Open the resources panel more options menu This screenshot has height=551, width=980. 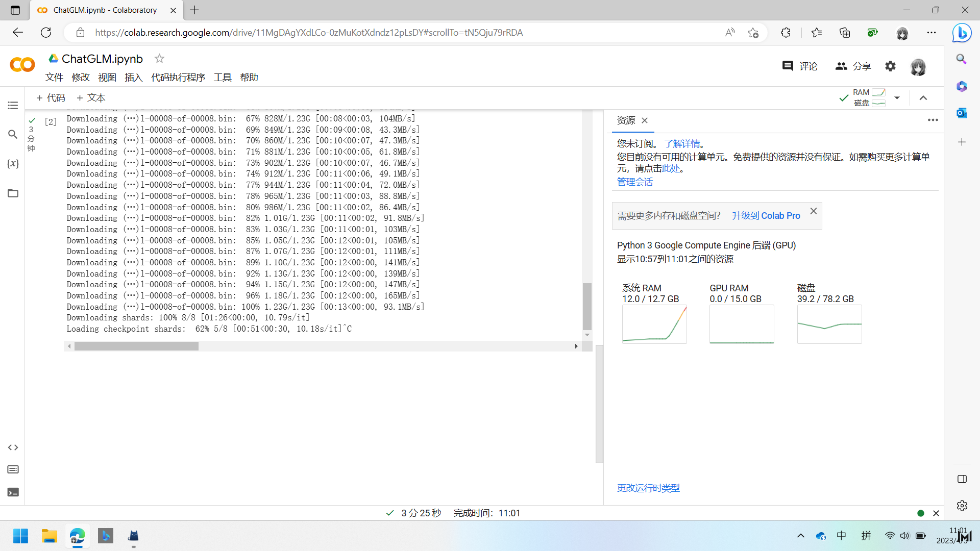933,120
